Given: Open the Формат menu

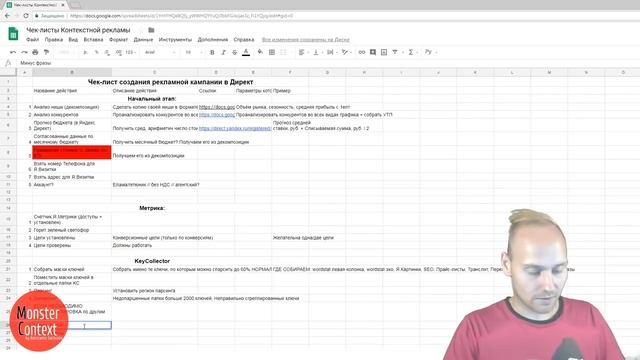Looking at the screenshot, I should (118, 40).
